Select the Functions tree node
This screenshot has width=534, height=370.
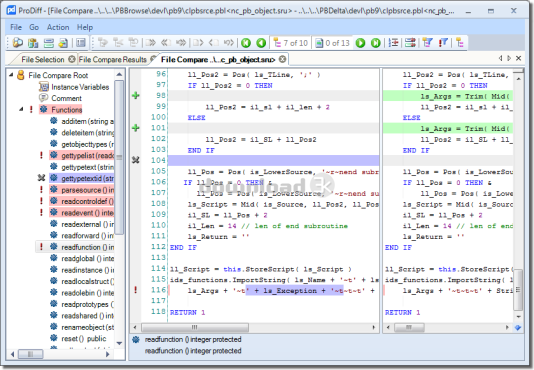[x=67, y=110]
